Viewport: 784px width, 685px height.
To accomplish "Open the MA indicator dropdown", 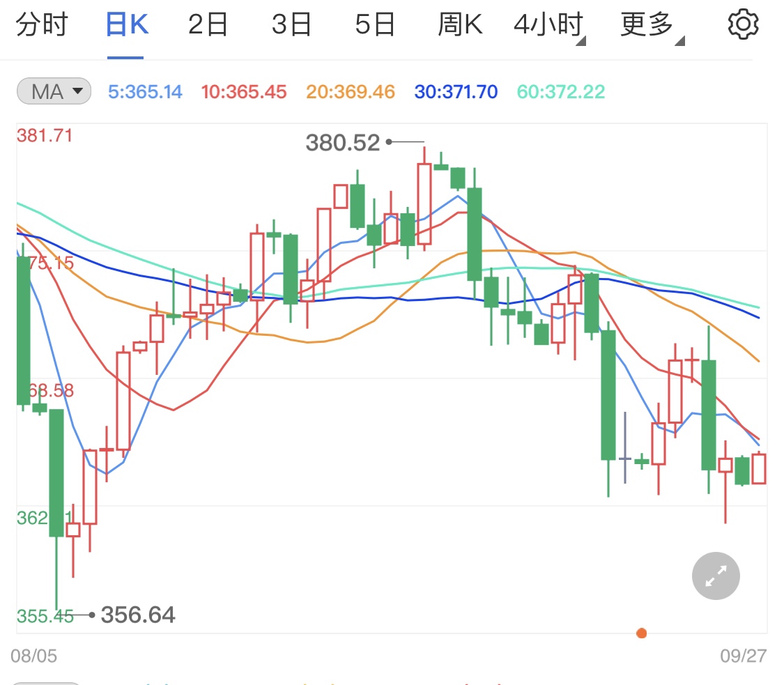I will pos(54,91).
